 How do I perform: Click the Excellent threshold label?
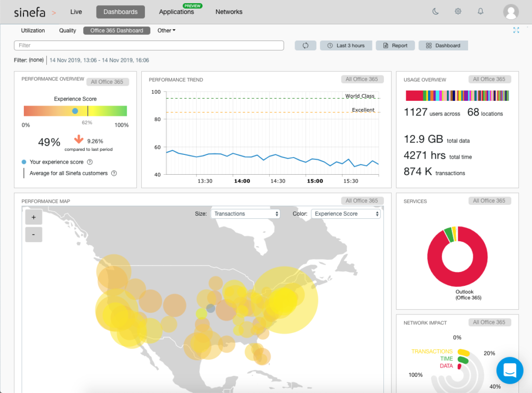click(363, 110)
